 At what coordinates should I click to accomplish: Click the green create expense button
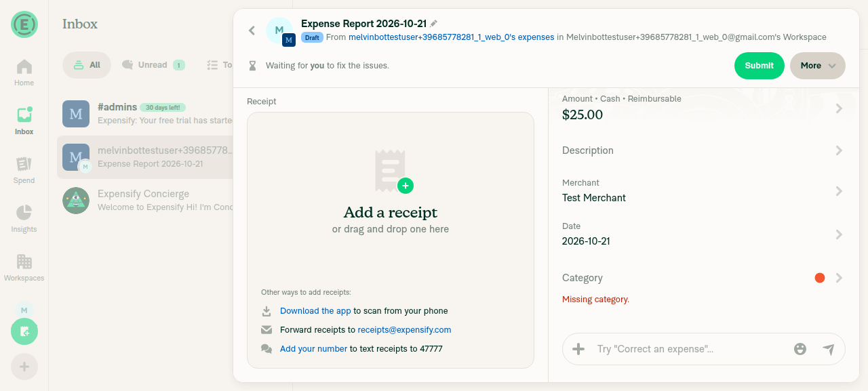click(24, 331)
